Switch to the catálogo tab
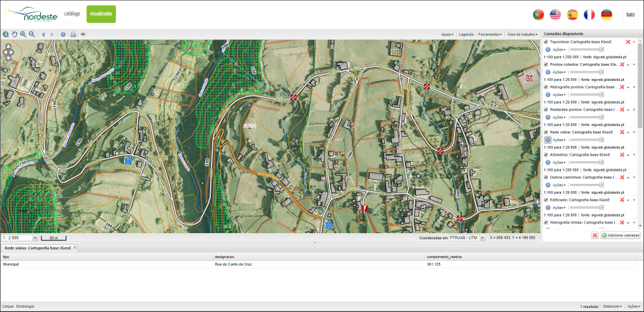Image resolution: width=644 pixels, height=312 pixels. point(72,14)
